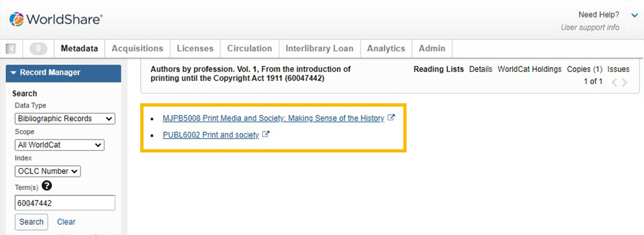Image resolution: width=644 pixels, height=235 pixels.
Task: Go to the previous record arrow
Action: [x=615, y=83]
